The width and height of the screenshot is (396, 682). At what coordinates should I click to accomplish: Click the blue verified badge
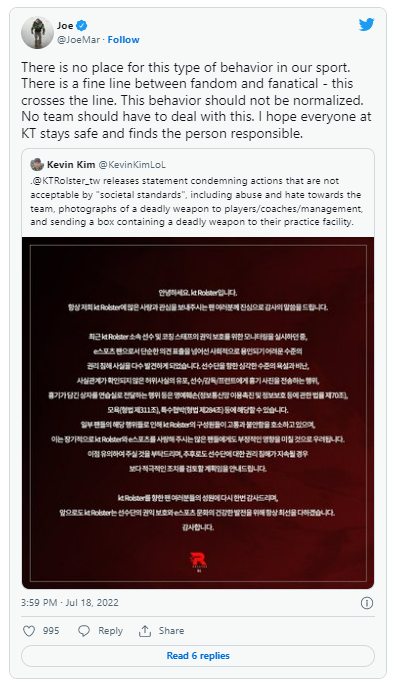click(x=82, y=26)
